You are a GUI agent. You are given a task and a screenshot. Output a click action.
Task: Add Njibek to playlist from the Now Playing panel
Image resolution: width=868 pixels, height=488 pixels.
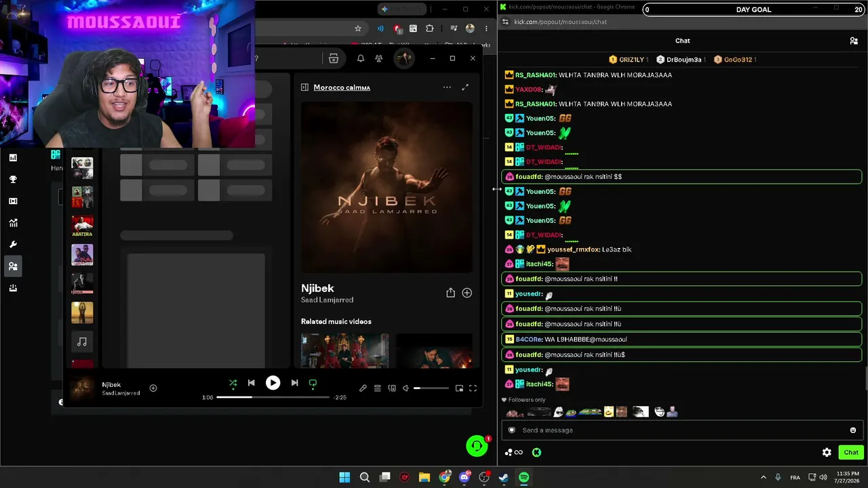[467, 293]
